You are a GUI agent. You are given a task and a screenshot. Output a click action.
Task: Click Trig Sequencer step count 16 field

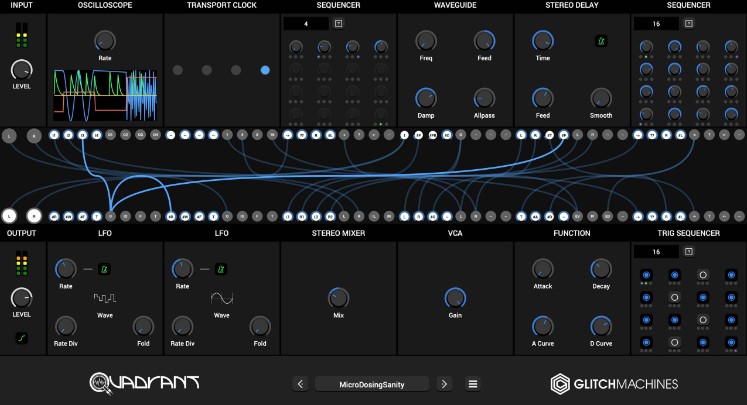point(656,252)
